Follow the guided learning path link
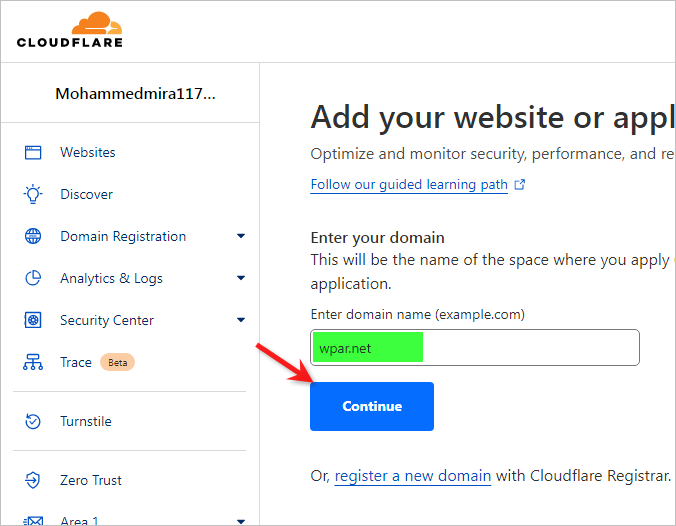The image size is (676, 526). click(x=409, y=185)
